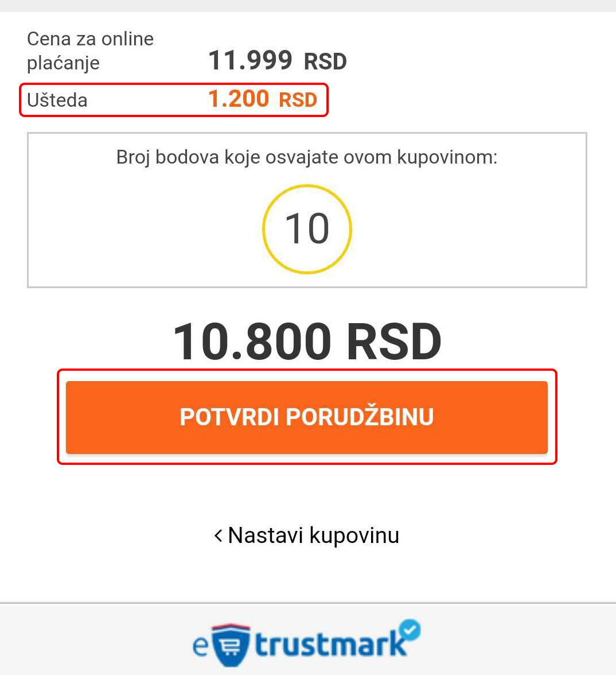
Task: Click the Cena za online plaćanje label
Action: 90,51
